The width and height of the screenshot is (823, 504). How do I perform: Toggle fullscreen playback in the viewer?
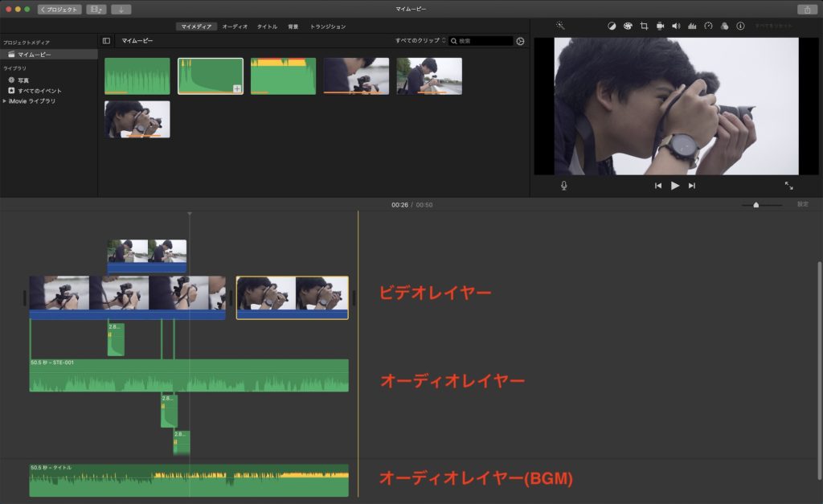point(788,186)
